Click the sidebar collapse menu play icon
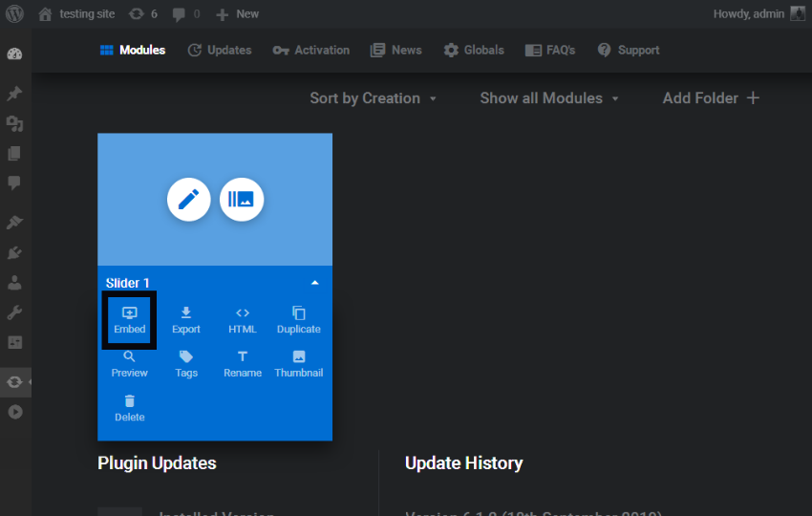Screen dimensions: 812x516 (x=15, y=412)
